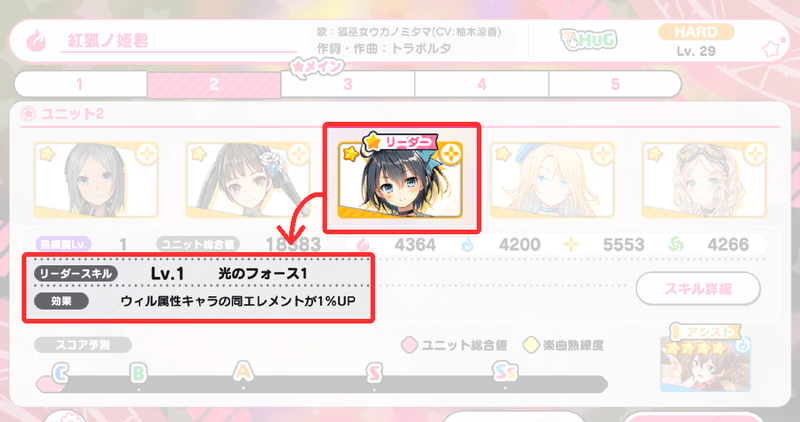
Task: Tap the HARD difficulty badge
Action: (x=696, y=32)
